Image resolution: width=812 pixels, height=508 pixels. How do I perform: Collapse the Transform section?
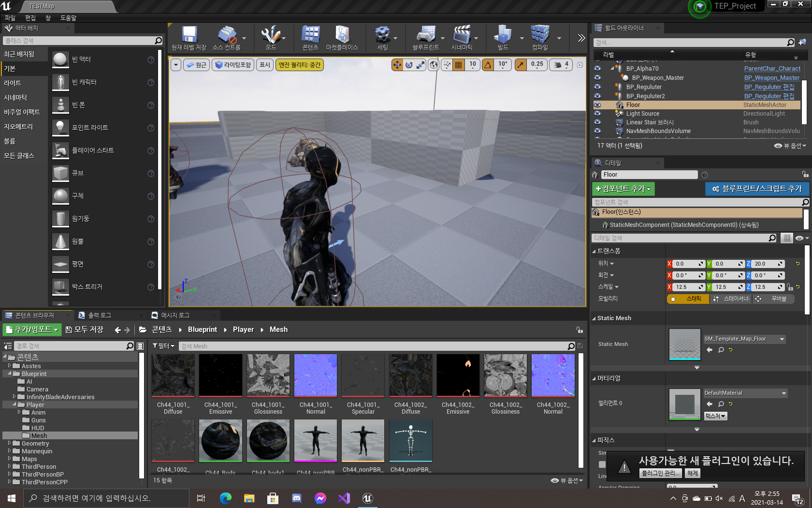coord(594,251)
